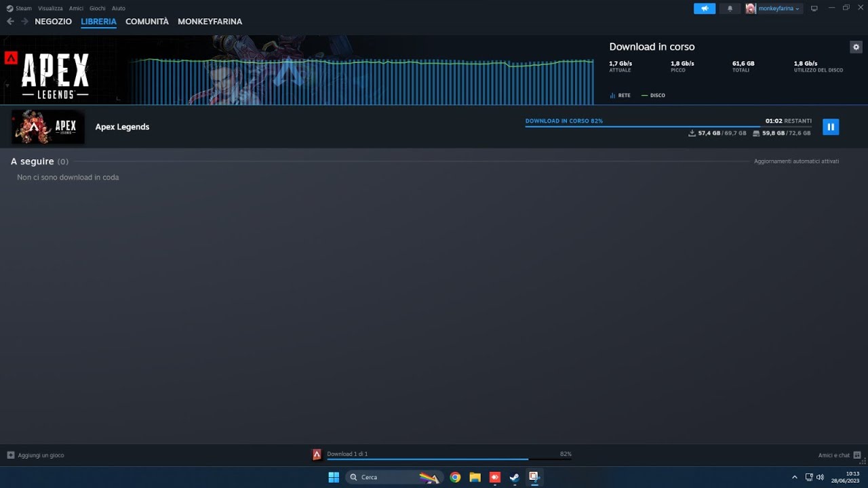
Task: Click the plus icon beside Aggiungi un gioco
Action: [x=10, y=455]
